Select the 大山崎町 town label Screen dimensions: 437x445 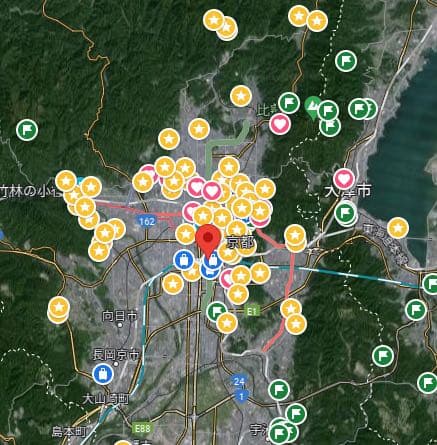[x=105, y=399]
